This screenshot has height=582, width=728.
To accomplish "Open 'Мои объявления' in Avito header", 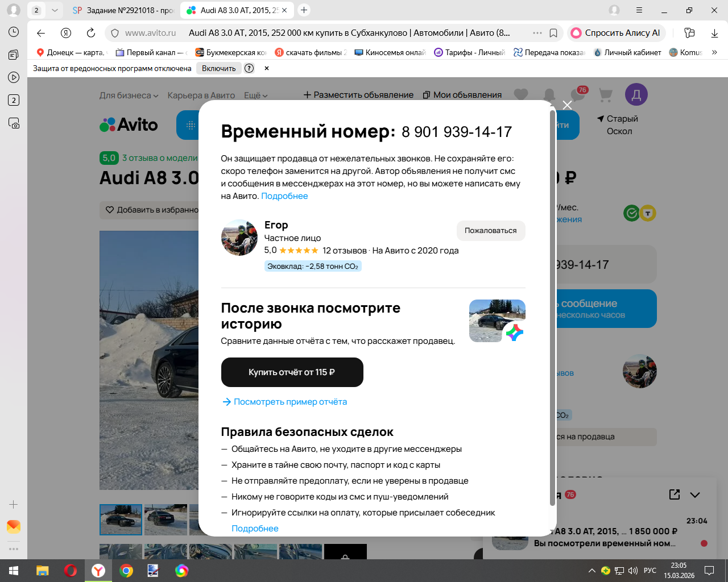I will click(x=462, y=95).
